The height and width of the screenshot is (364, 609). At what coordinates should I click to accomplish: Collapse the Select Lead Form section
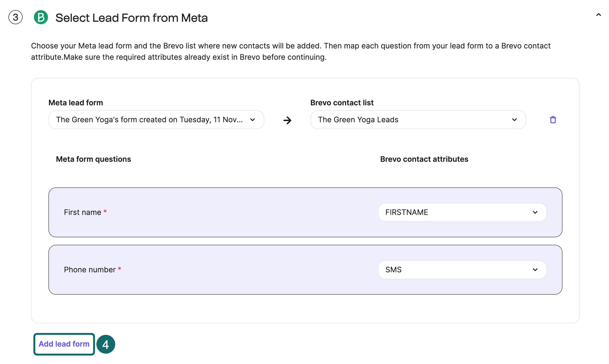[x=598, y=15]
